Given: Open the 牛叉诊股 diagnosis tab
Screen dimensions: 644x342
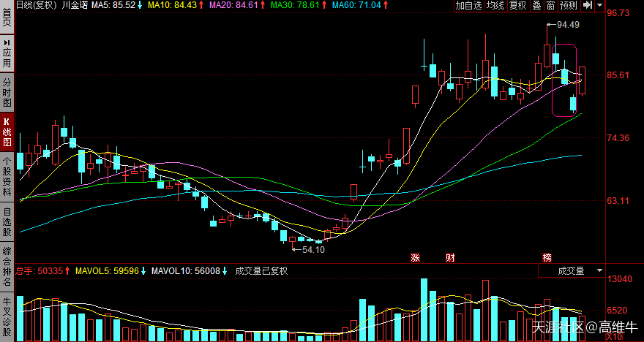Looking at the screenshot, I should [7, 316].
